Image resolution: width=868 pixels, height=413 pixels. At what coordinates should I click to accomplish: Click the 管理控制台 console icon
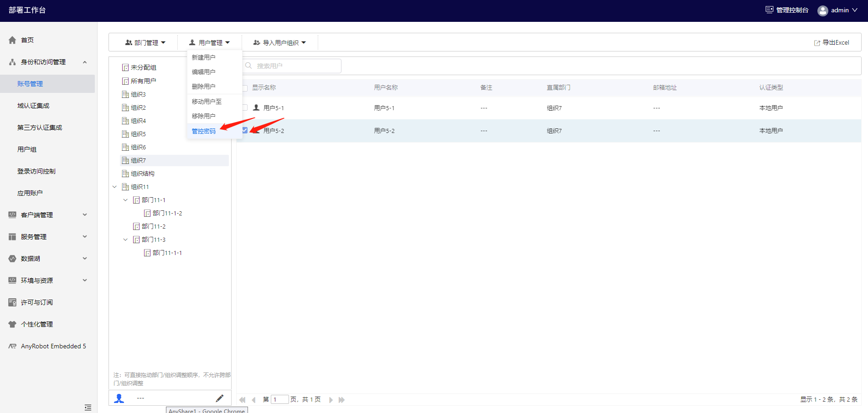tap(770, 10)
